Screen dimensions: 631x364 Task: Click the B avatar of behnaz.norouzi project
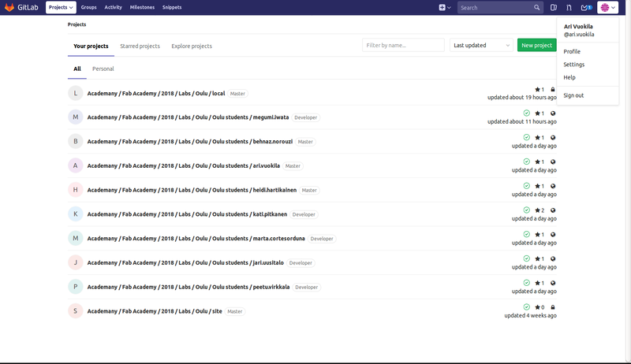click(x=75, y=141)
